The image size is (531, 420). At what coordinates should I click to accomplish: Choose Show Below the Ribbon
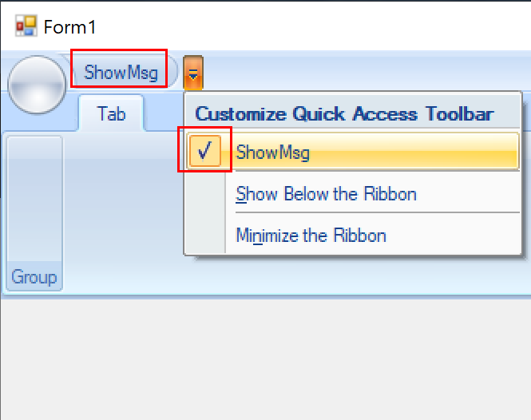[326, 194]
